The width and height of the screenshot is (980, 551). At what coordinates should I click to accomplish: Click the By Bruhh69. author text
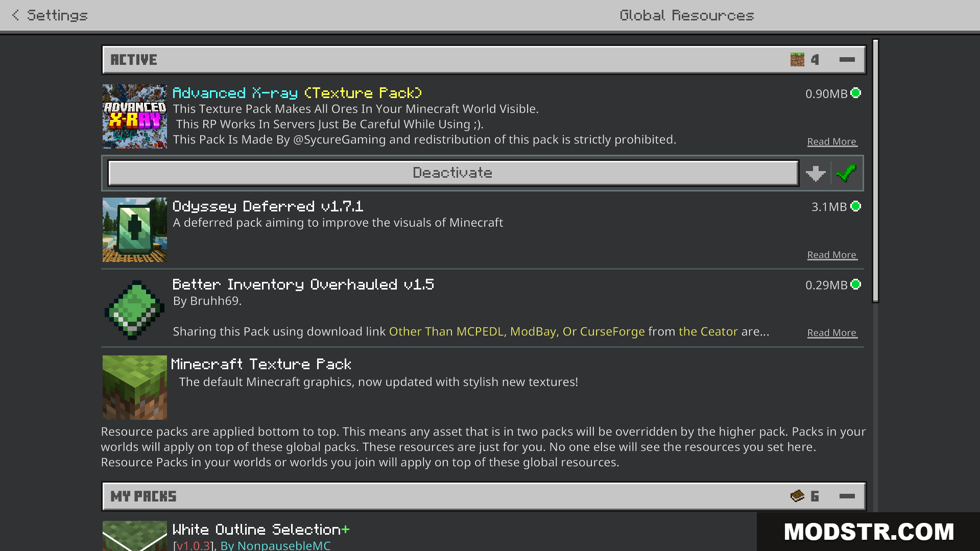tap(207, 301)
